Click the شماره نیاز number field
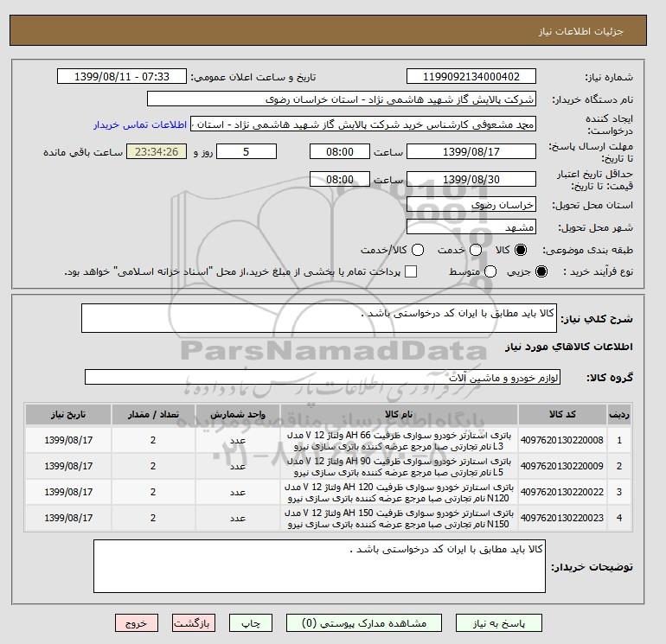 [471, 77]
